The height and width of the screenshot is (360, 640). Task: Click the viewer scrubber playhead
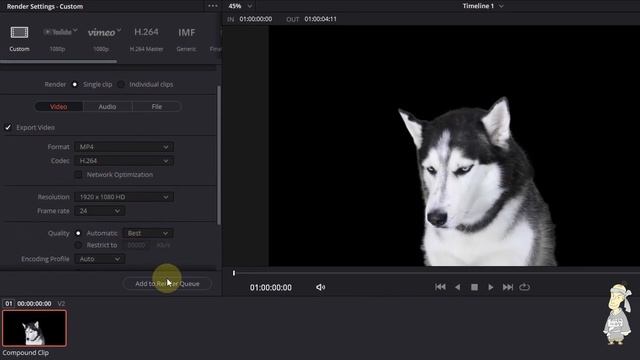click(234, 273)
